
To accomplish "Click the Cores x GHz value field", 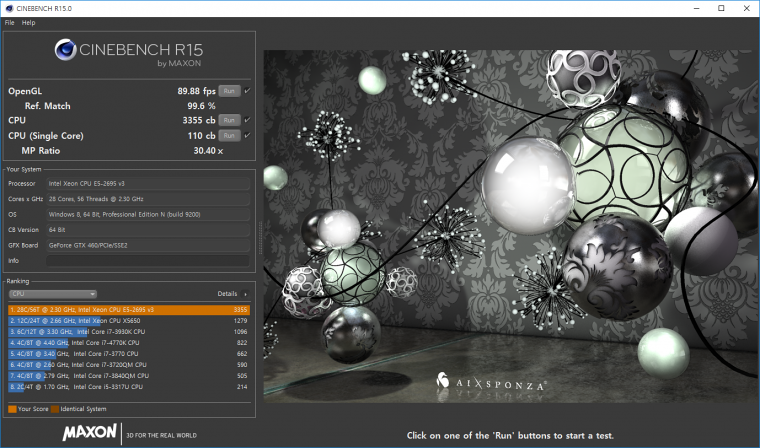I will pyautogui.click(x=148, y=199).
